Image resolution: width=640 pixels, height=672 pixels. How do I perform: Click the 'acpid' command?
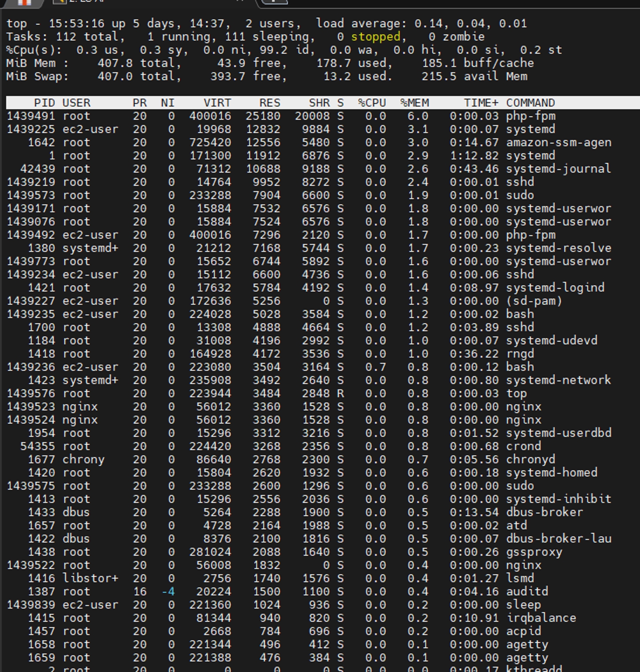click(523, 631)
